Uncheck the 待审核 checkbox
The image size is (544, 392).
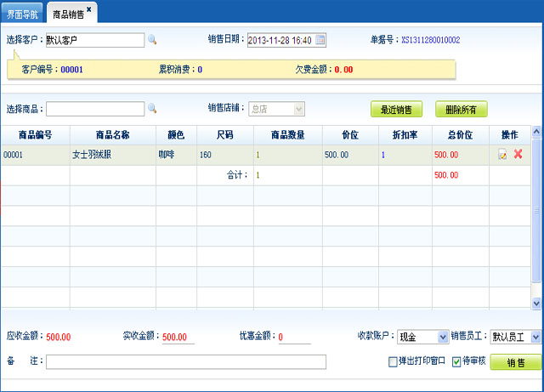click(x=456, y=361)
